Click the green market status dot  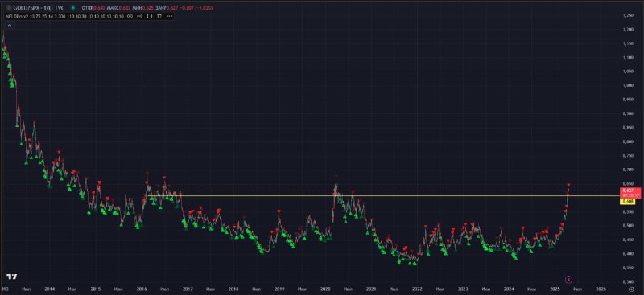pyautogui.click(x=73, y=8)
